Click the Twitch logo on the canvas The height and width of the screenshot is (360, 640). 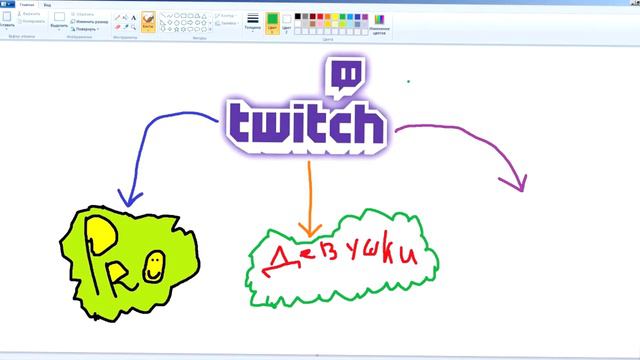point(306,106)
